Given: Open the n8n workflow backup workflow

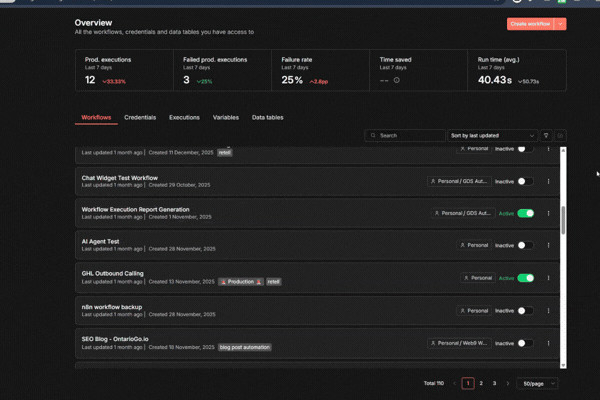Looking at the screenshot, I should tap(112, 307).
